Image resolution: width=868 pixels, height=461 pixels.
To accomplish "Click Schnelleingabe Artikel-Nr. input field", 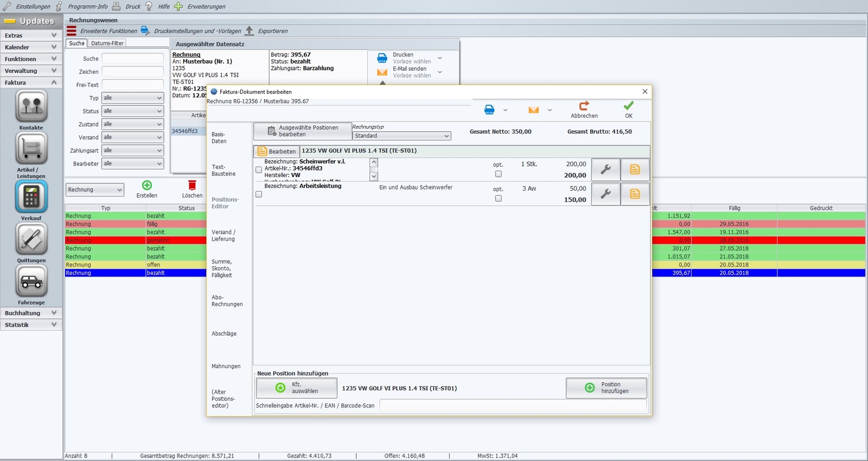I will click(513, 405).
